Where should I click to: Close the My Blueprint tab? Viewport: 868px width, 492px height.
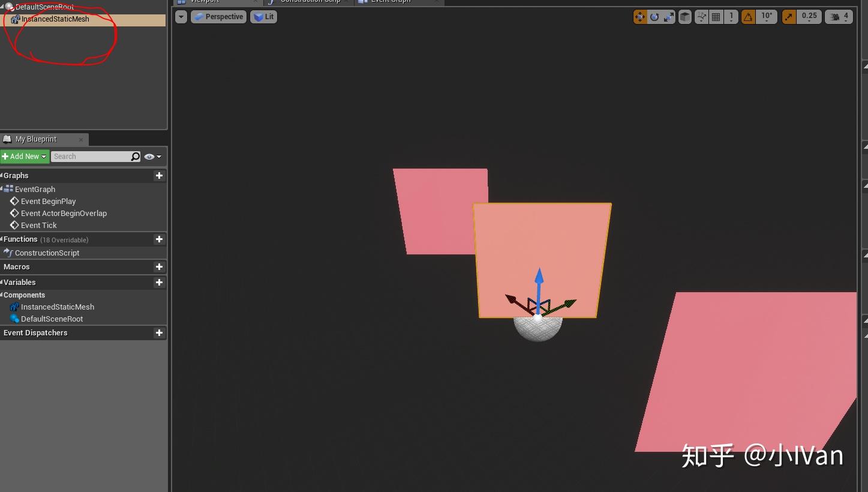pos(81,139)
